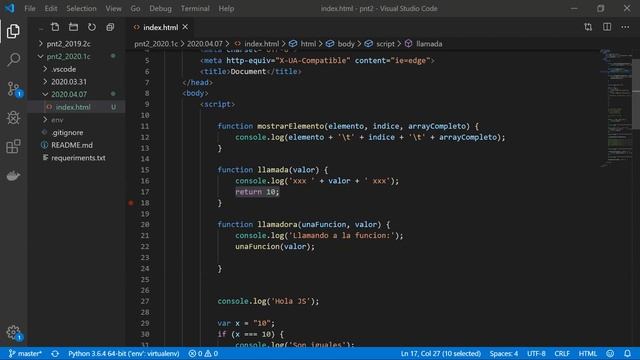Click pnt2_2020.1c in the breadcrumb path
Image resolution: width=640 pixels, height=360 pixels.
tap(156, 44)
